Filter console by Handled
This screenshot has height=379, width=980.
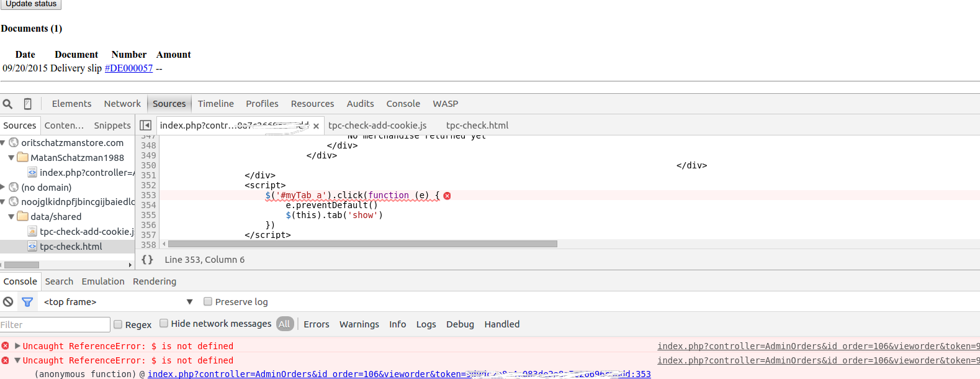[x=502, y=324]
